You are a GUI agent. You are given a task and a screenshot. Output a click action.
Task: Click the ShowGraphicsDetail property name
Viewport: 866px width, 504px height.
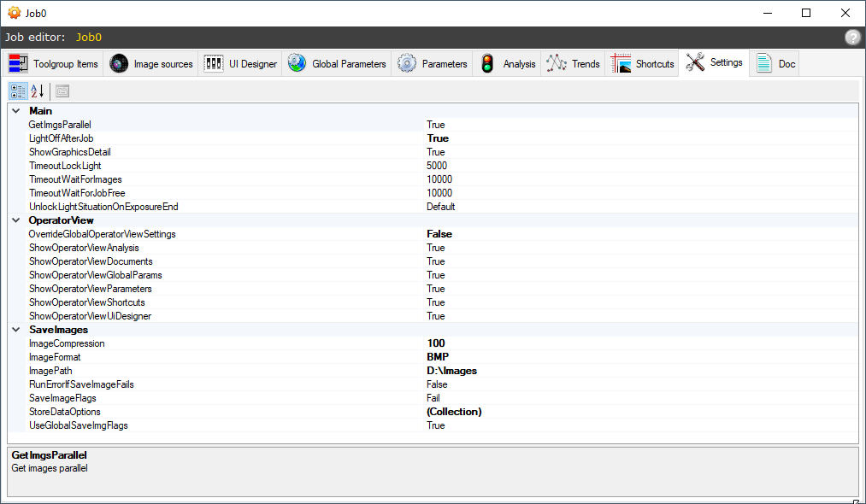pyautogui.click(x=70, y=152)
